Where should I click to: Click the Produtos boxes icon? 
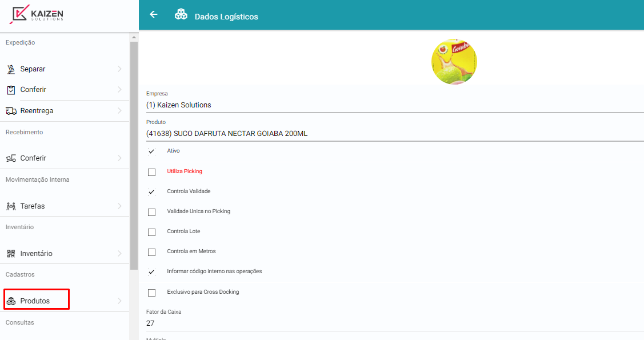pyautogui.click(x=11, y=301)
